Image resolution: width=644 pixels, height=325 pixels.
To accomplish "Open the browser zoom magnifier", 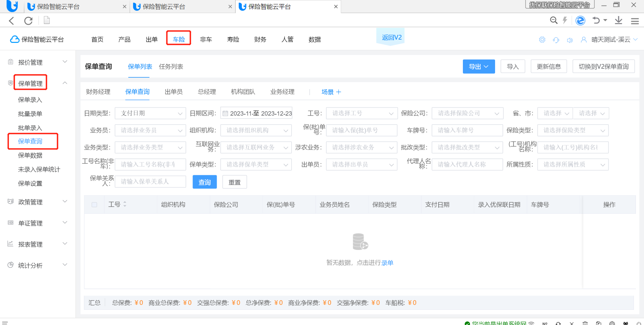I will [x=554, y=20].
